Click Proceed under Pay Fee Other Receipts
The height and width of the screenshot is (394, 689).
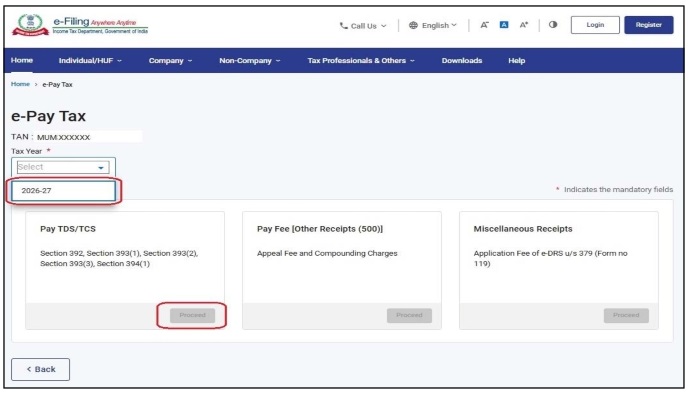409,315
